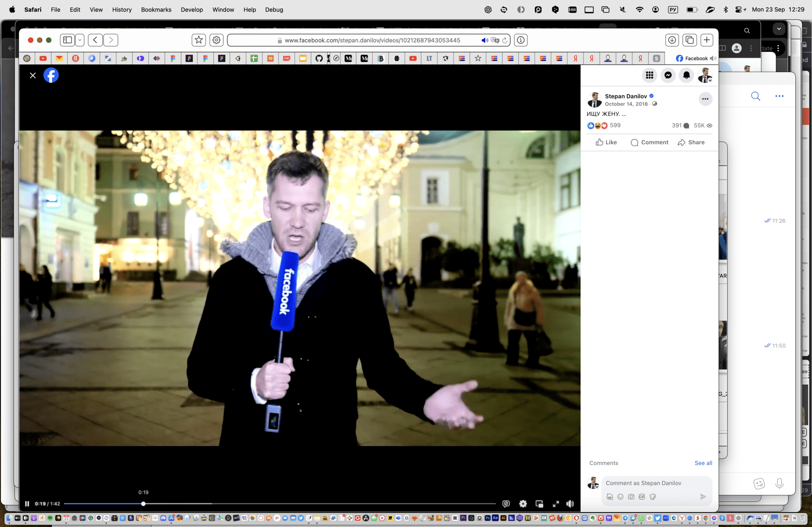
Task: Open the account profile dropdown
Action: 705,75
